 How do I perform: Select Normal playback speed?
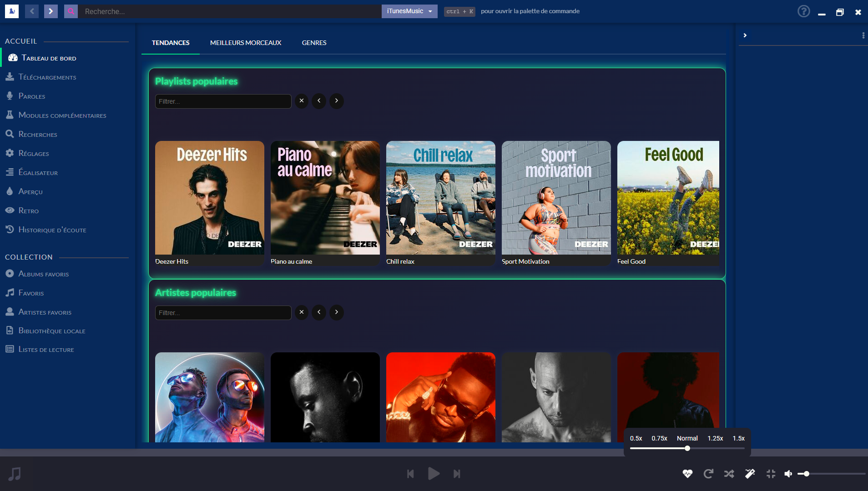687,438
